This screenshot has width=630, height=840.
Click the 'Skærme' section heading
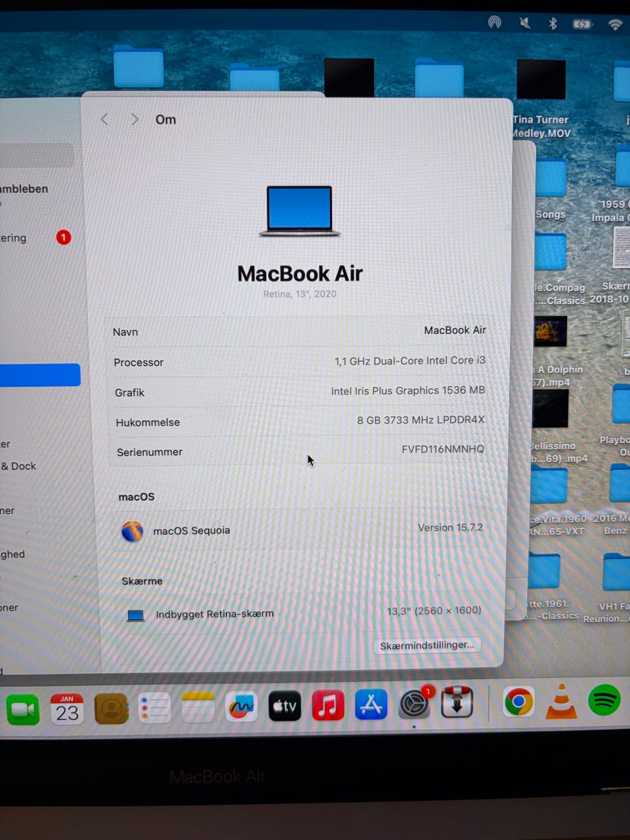[142, 581]
